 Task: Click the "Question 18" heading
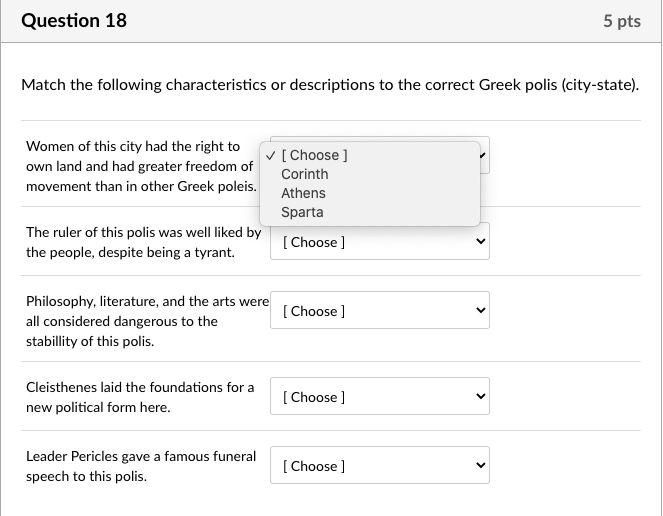pyautogui.click(x=74, y=20)
